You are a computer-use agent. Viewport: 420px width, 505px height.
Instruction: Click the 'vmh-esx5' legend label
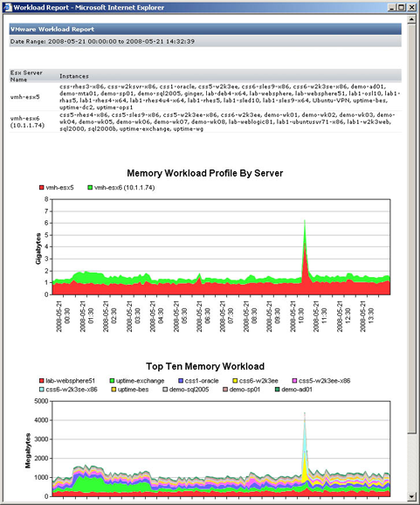pyautogui.click(x=59, y=188)
